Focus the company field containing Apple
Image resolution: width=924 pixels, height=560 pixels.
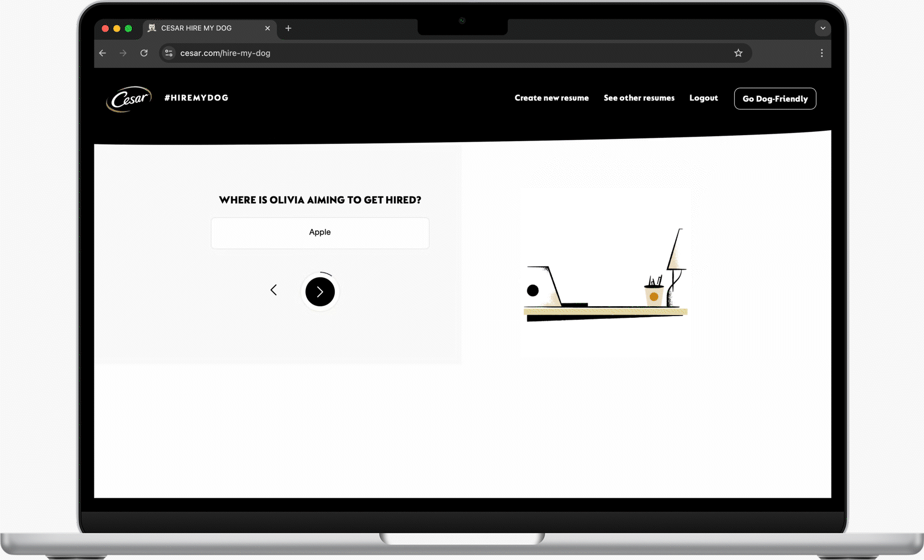(x=320, y=233)
